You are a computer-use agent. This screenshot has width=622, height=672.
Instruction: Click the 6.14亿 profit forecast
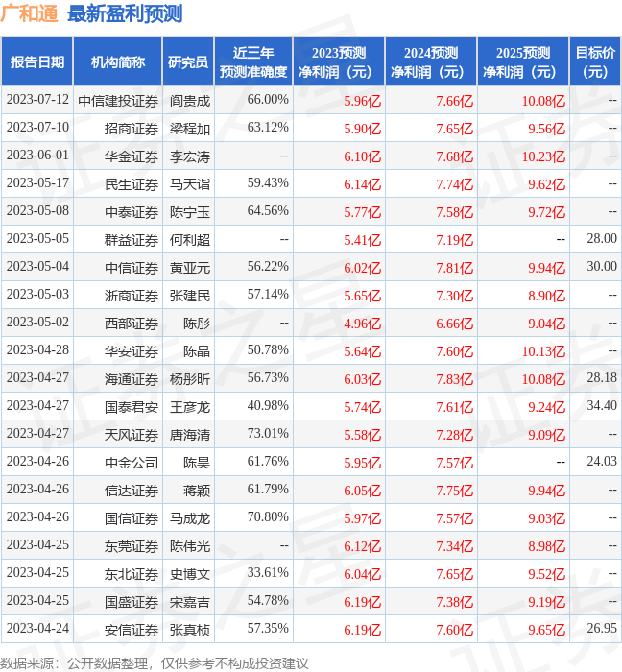(x=363, y=184)
